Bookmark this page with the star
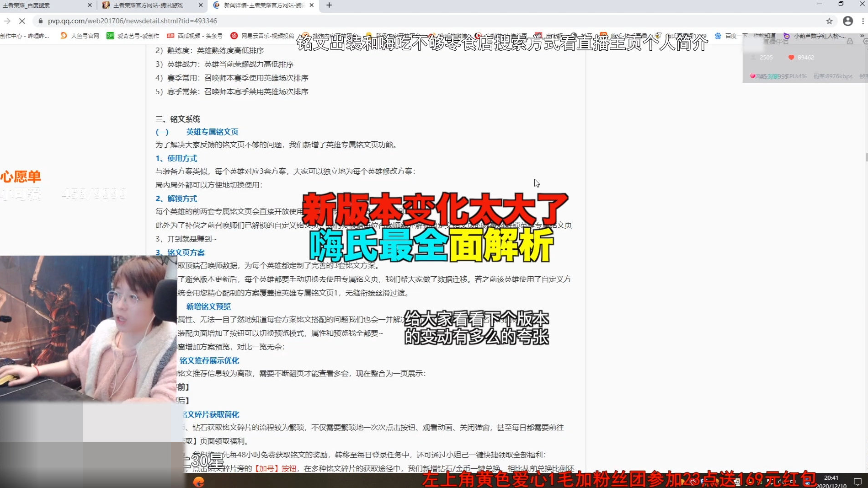The image size is (868, 488). (x=829, y=21)
